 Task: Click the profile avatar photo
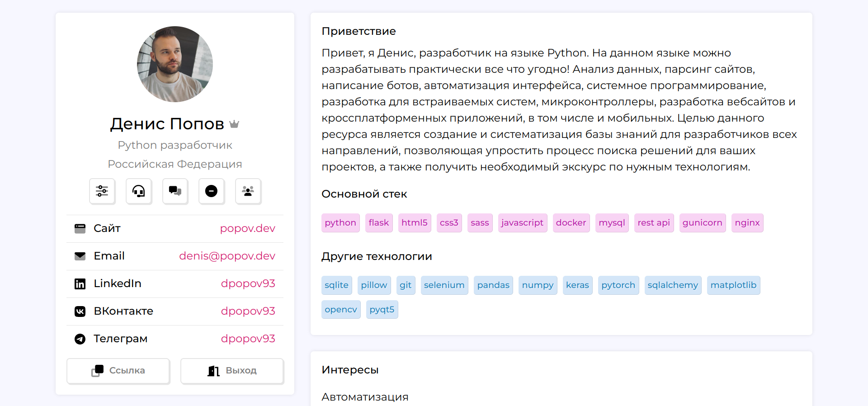pyautogui.click(x=175, y=64)
